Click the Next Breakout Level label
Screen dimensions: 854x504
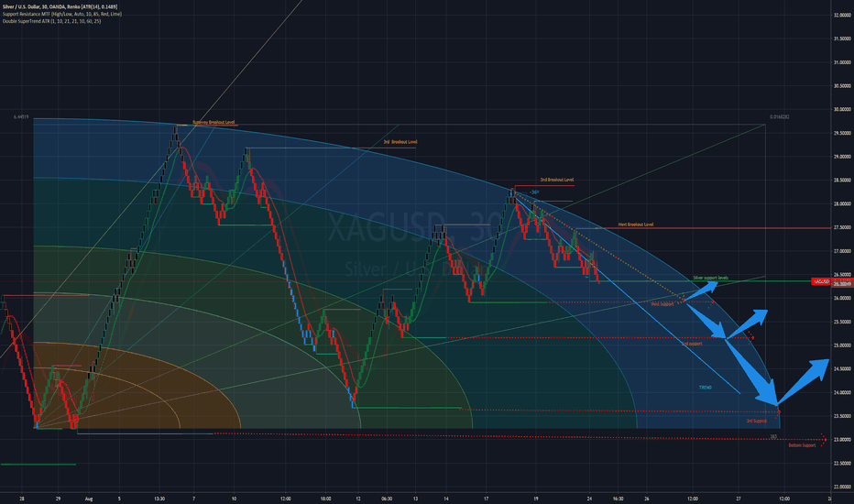click(636, 224)
